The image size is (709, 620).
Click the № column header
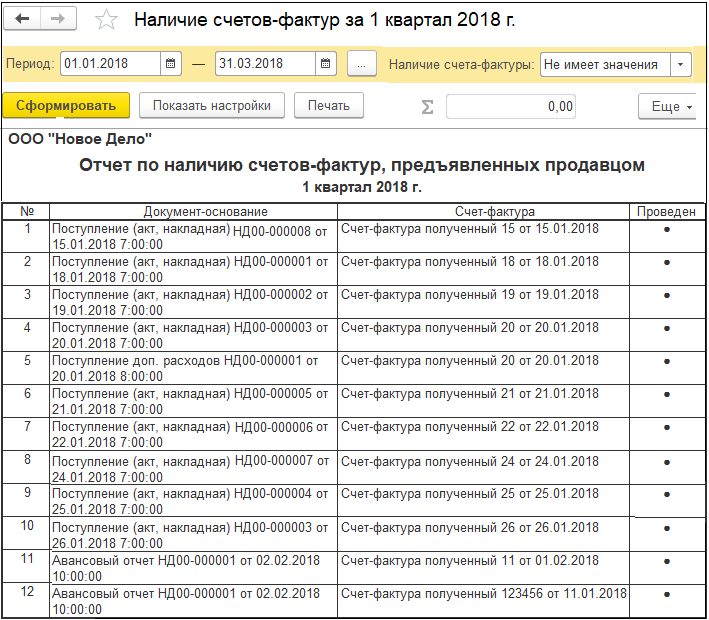pyautogui.click(x=26, y=211)
